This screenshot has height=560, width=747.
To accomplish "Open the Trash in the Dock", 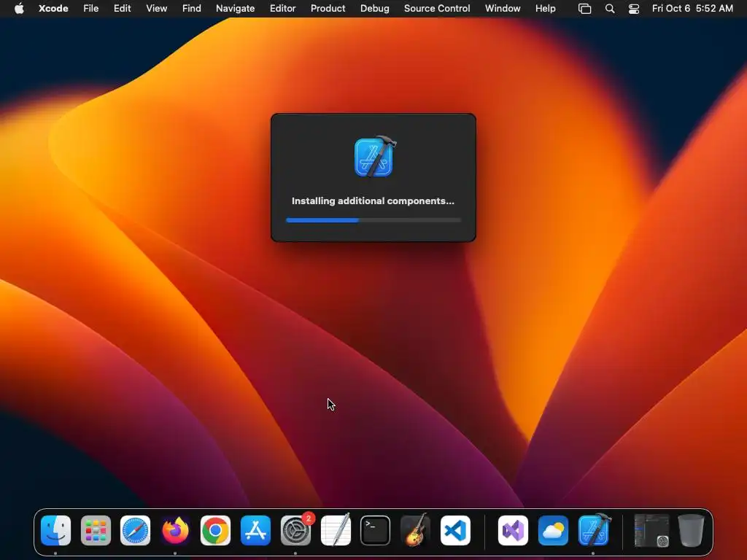I will [x=691, y=530].
